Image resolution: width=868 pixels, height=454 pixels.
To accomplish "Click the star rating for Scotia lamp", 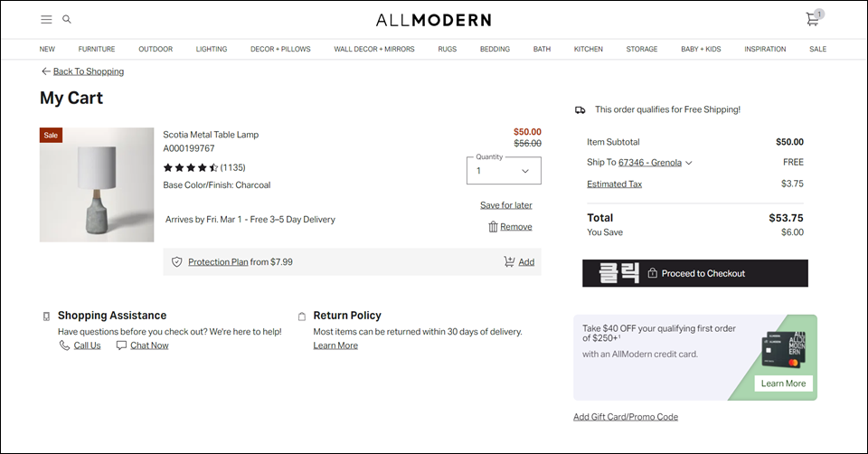I will [x=191, y=167].
